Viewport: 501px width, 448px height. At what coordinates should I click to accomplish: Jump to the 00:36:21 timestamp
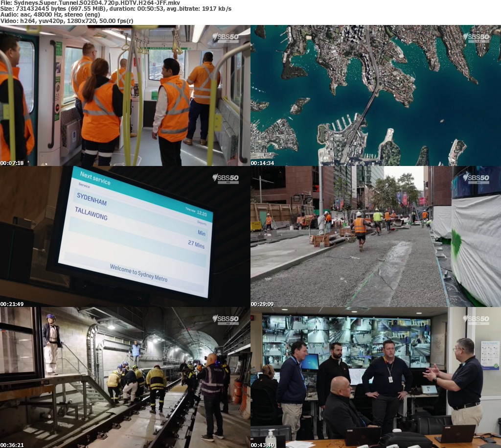click(x=12, y=445)
